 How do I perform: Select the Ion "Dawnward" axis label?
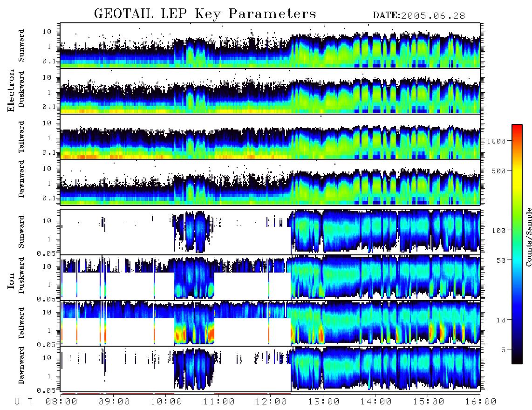[21, 365]
